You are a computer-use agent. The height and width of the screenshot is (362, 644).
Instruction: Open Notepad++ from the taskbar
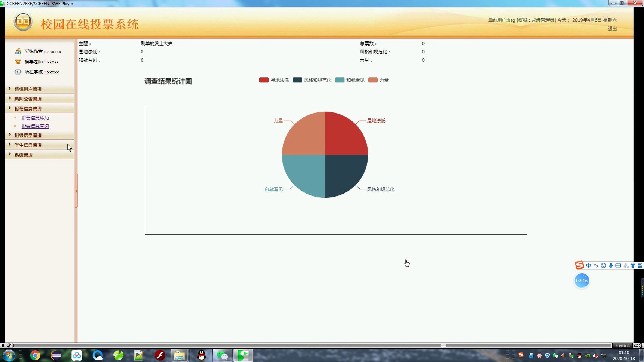pos(139,355)
